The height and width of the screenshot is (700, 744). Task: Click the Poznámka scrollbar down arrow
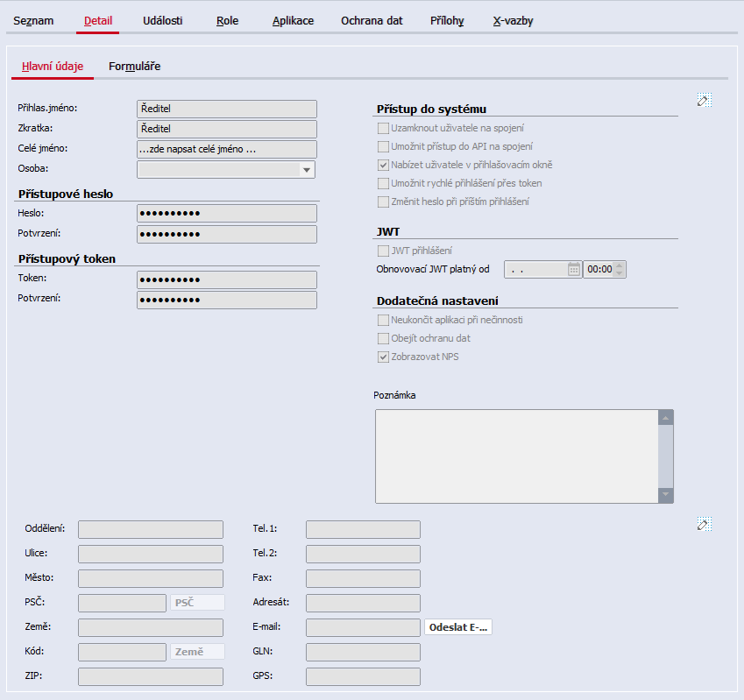(666, 495)
